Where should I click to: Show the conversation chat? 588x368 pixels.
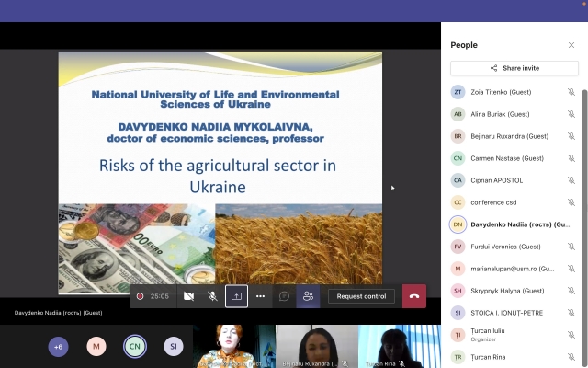[284, 296]
